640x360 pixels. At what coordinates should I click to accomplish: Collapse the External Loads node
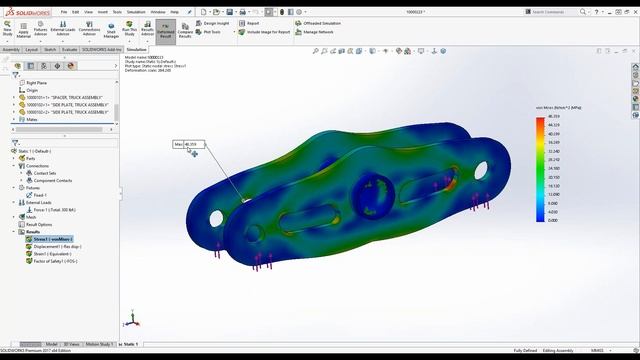[x=14, y=202]
